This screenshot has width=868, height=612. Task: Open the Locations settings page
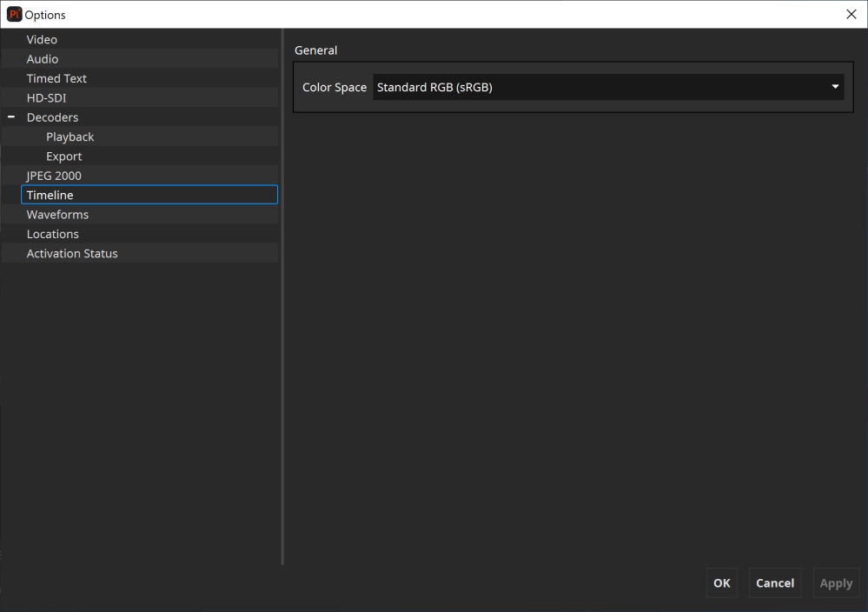(53, 234)
